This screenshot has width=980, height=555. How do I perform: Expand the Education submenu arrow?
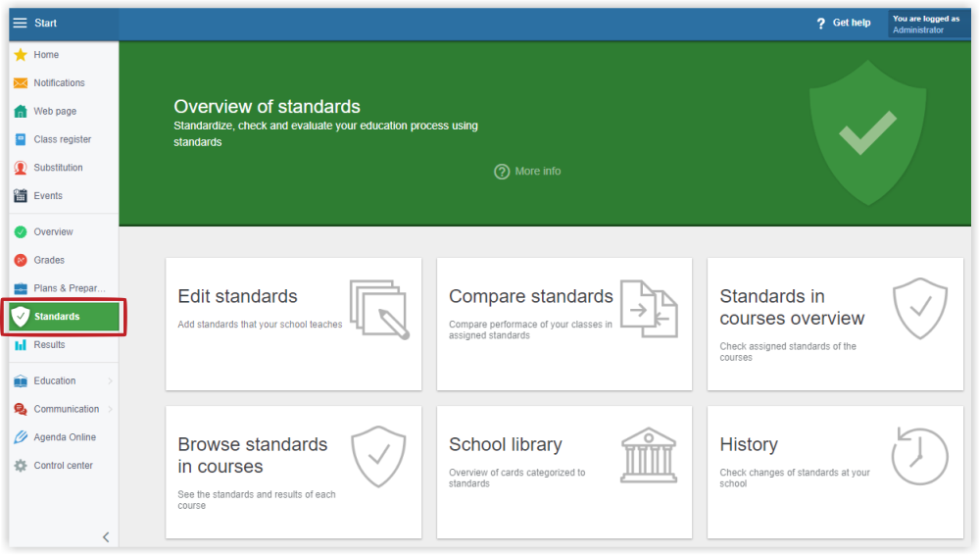pos(110,381)
